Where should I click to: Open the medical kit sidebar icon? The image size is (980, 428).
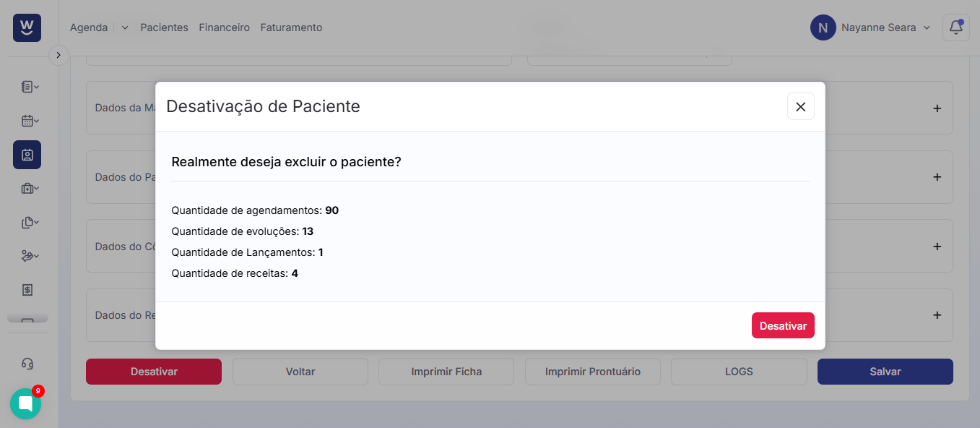[x=27, y=189]
